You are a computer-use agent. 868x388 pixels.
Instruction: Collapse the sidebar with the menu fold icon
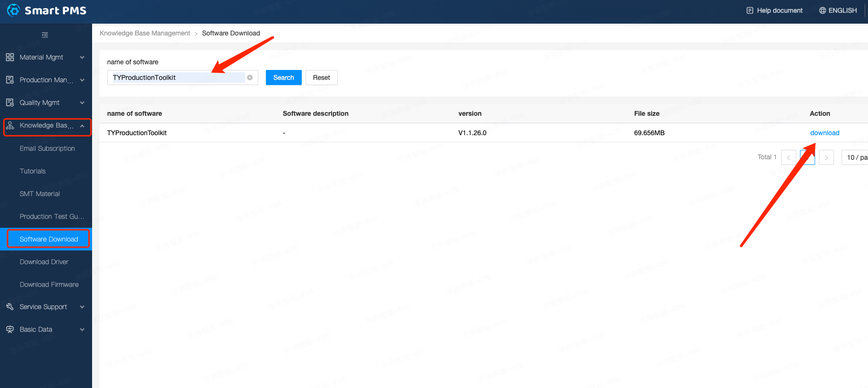pos(45,35)
